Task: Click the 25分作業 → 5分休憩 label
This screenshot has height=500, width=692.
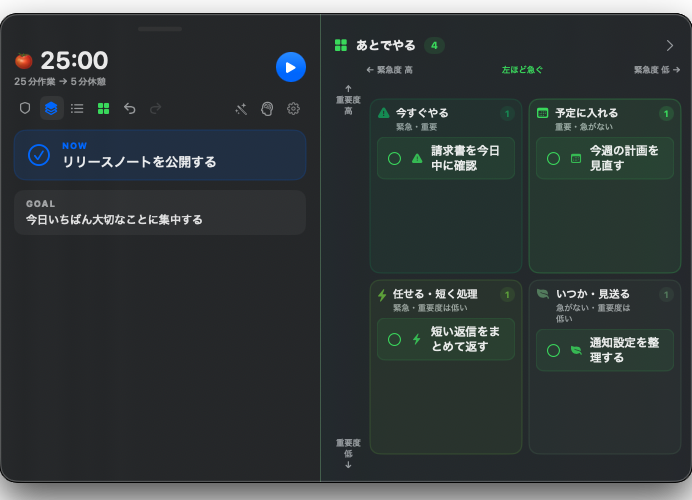Action: pos(60,82)
